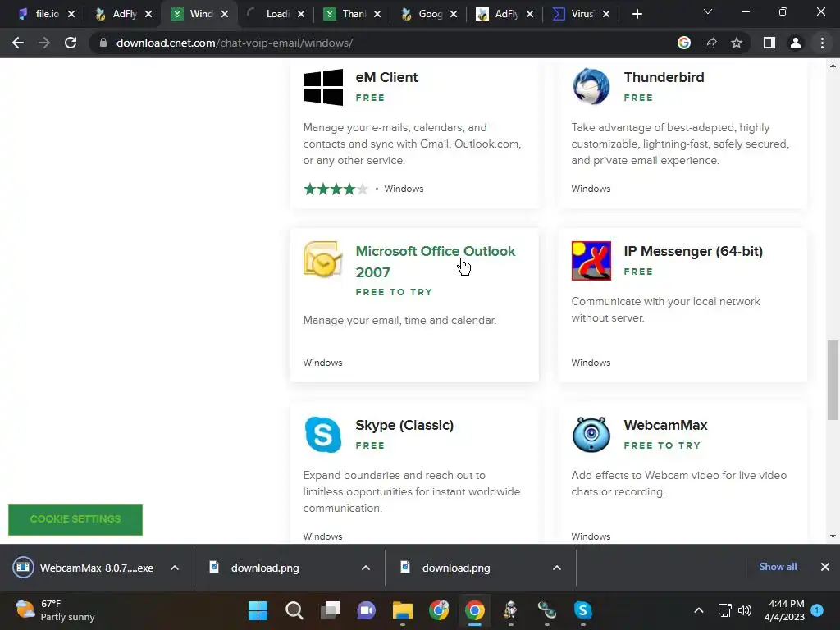Share this page via share icon

click(710, 43)
